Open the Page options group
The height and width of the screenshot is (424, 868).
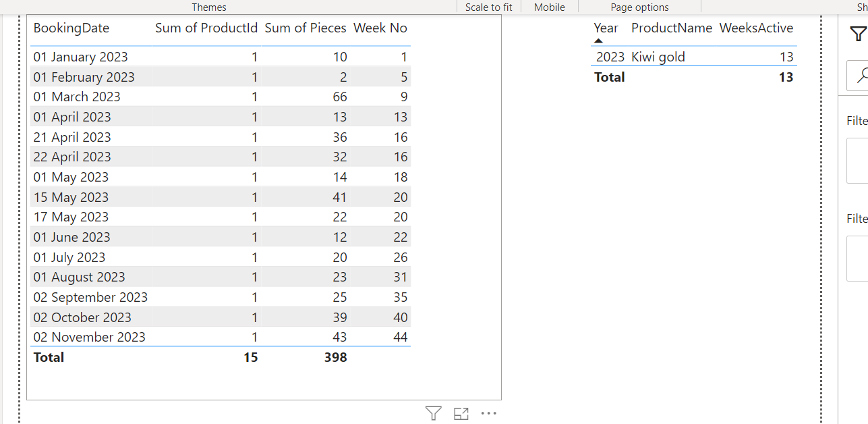(x=639, y=7)
